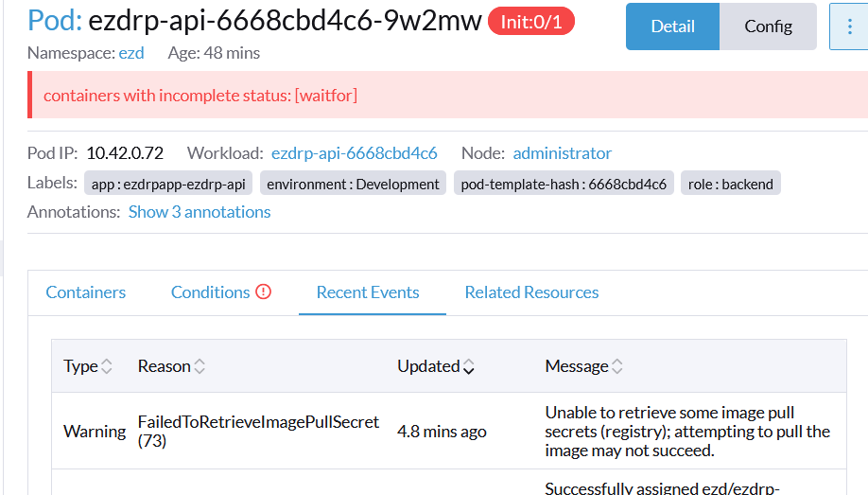Open the Related Resources tab
The image size is (868, 495).
click(532, 292)
